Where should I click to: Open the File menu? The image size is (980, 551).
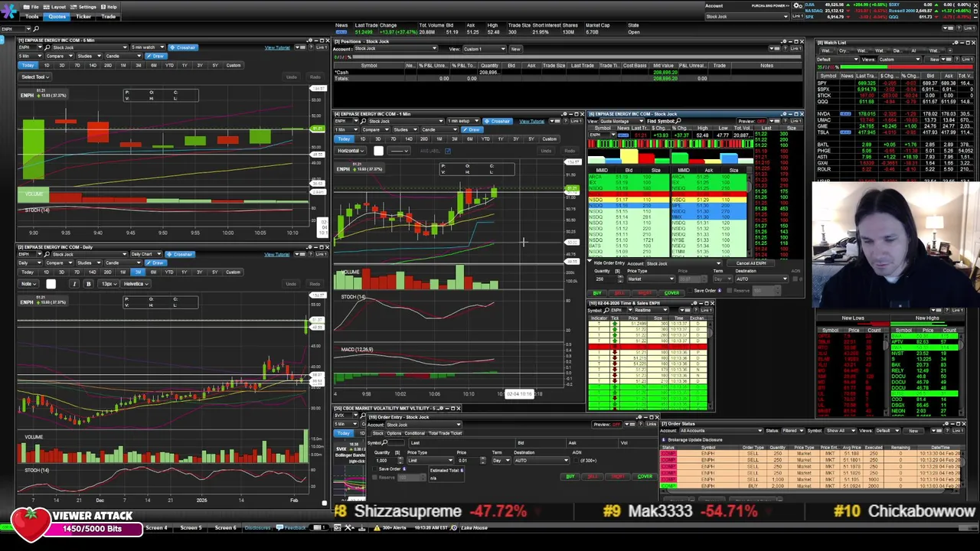(x=31, y=7)
